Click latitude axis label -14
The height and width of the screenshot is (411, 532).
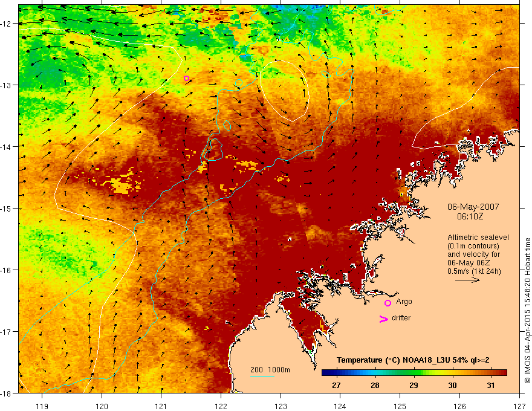click(7, 146)
